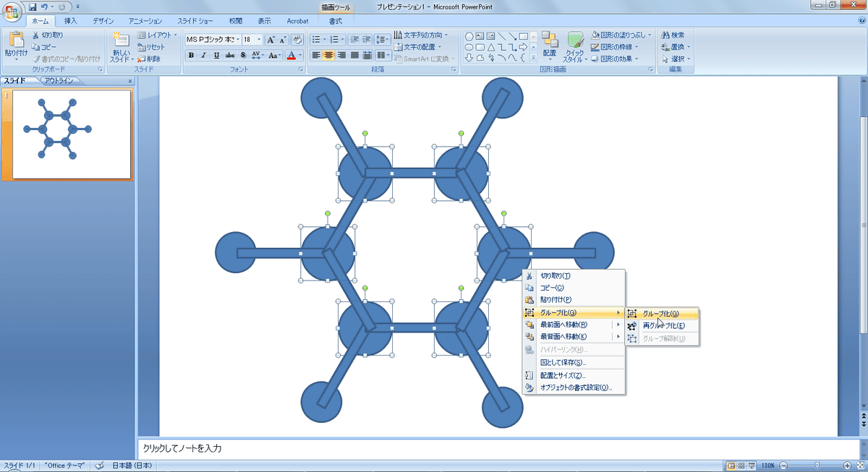Image resolution: width=868 pixels, height=472 pixels.
Task: Expand the レイアウト layout dropdown
Action: tap(174, 35)
